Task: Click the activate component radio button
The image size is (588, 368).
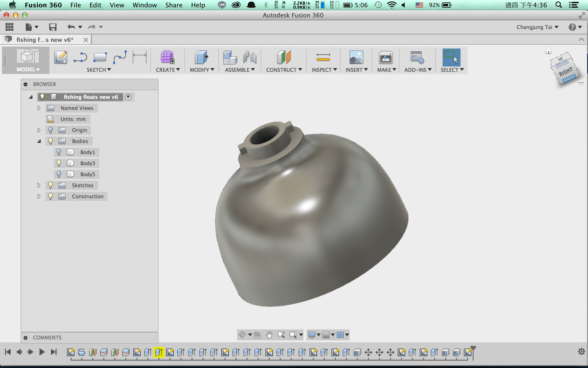Action: 128,97
